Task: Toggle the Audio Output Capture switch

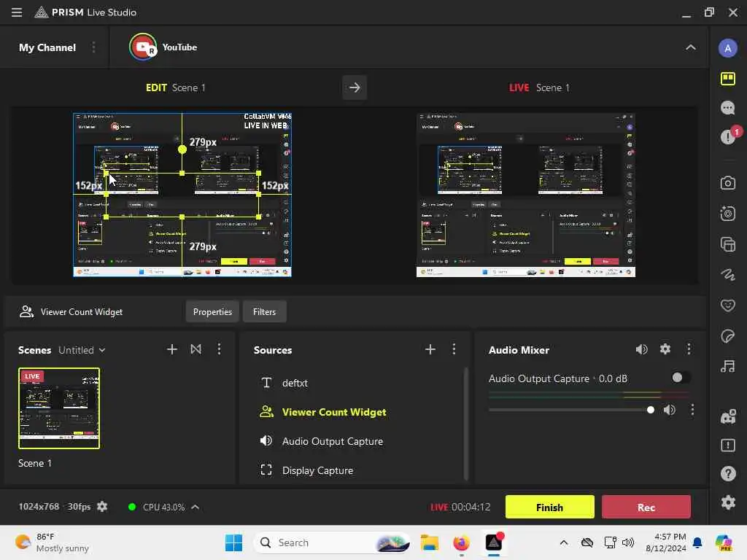Action: [x=681, y=378]
